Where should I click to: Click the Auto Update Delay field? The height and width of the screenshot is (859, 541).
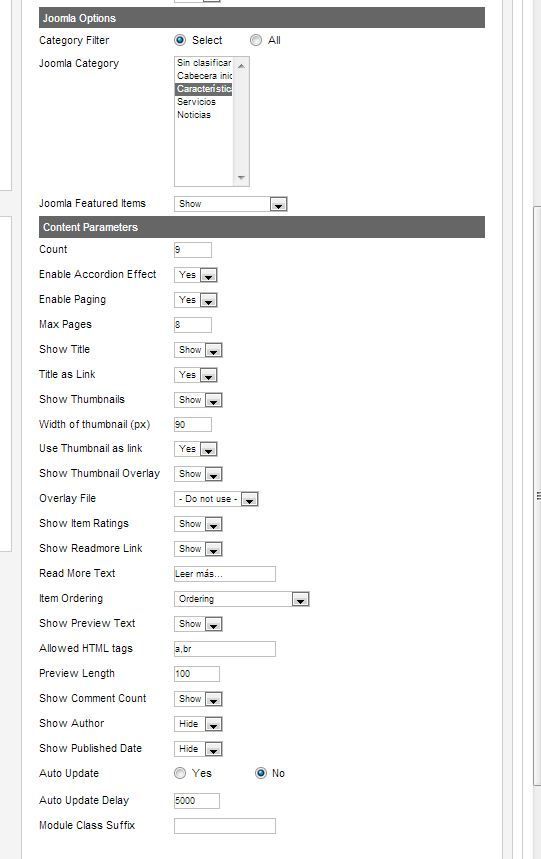[197, 801]
